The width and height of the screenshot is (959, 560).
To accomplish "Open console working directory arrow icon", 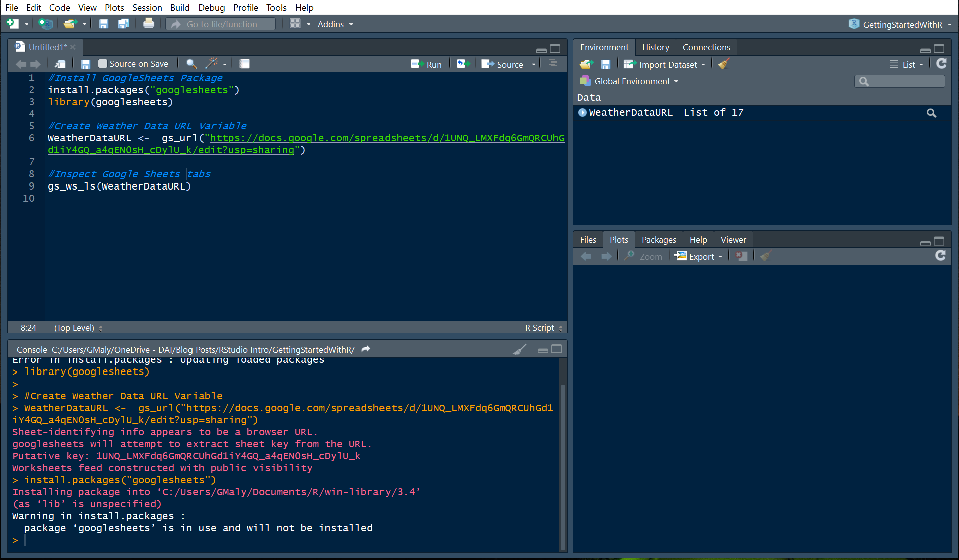I will click(366, 349).
